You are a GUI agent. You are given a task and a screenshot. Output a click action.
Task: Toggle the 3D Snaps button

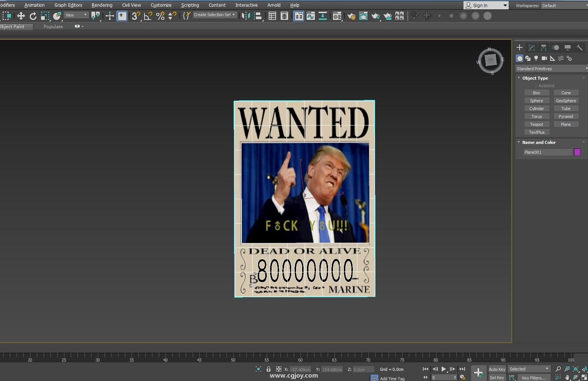coord(135,16)
